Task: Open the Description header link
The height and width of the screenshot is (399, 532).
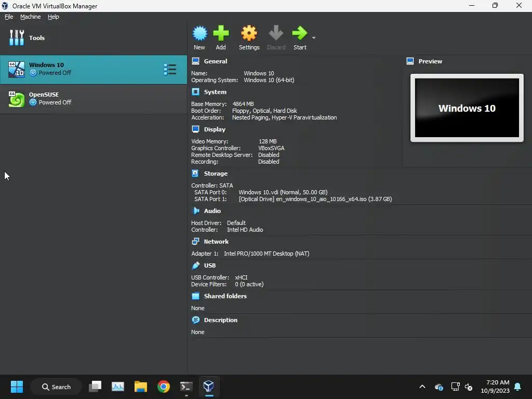Action: (x=220, y=320)
